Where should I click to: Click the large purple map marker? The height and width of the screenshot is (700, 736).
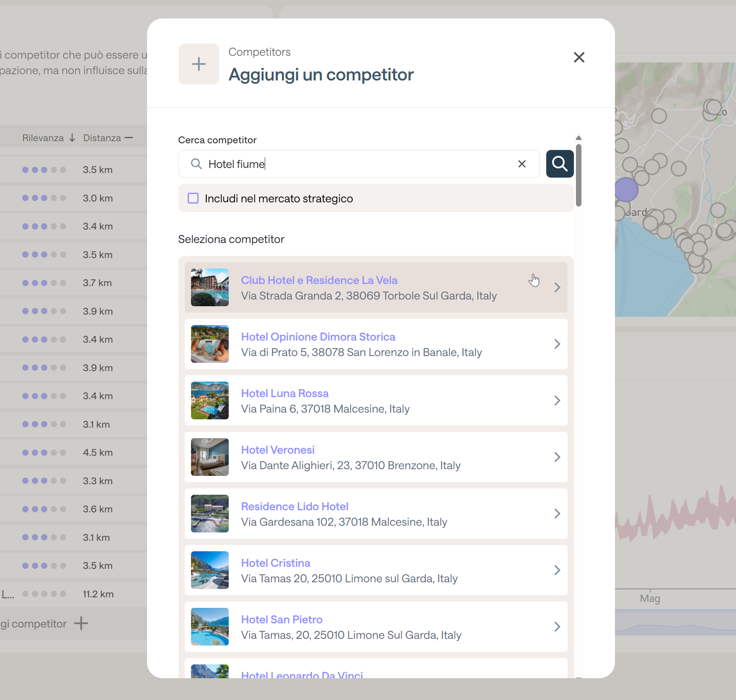pos(626,189)
